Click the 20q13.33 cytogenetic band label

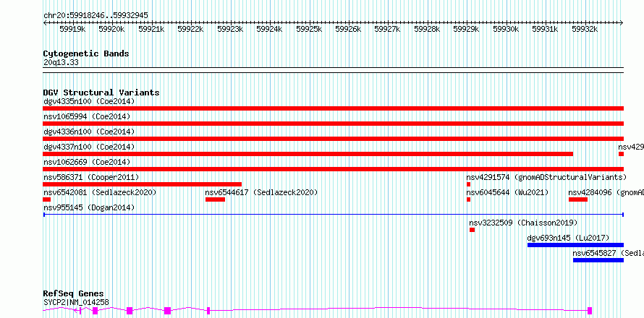61,63
